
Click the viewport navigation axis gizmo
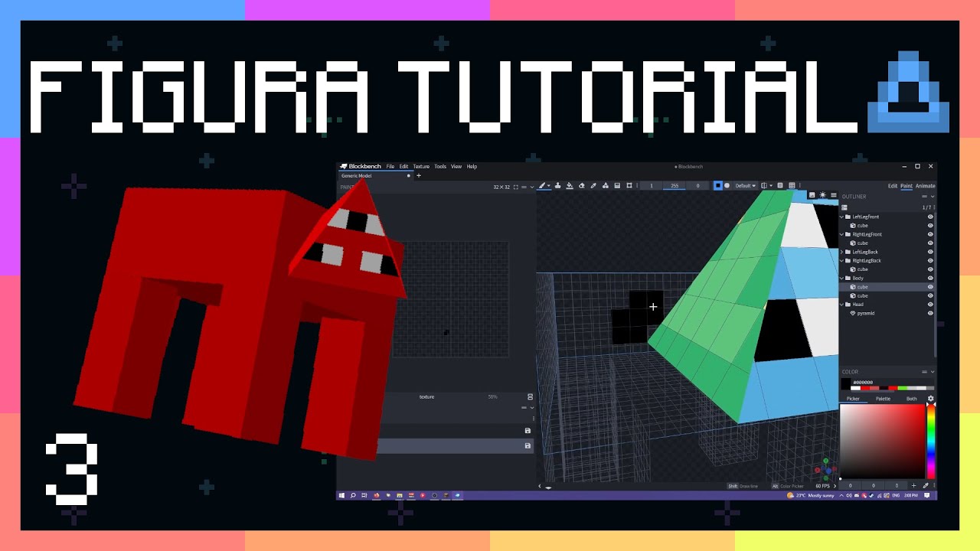[x=825, y=468]
